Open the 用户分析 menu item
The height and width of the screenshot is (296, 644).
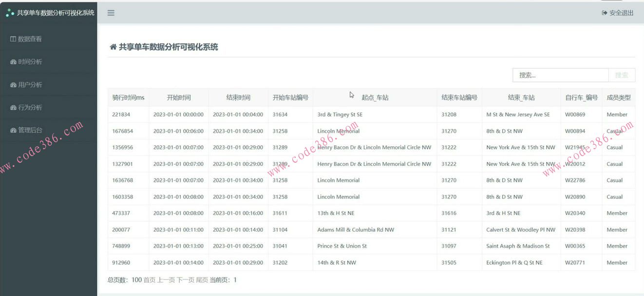29,84
